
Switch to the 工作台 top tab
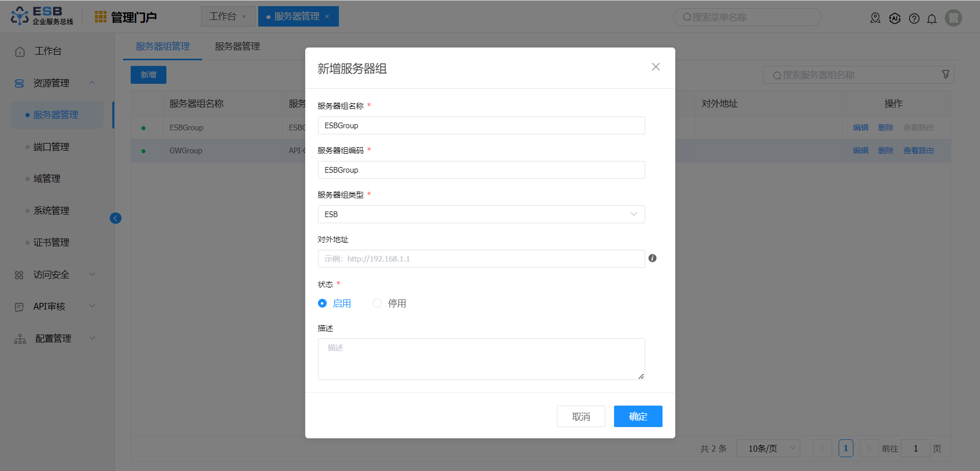223,16
